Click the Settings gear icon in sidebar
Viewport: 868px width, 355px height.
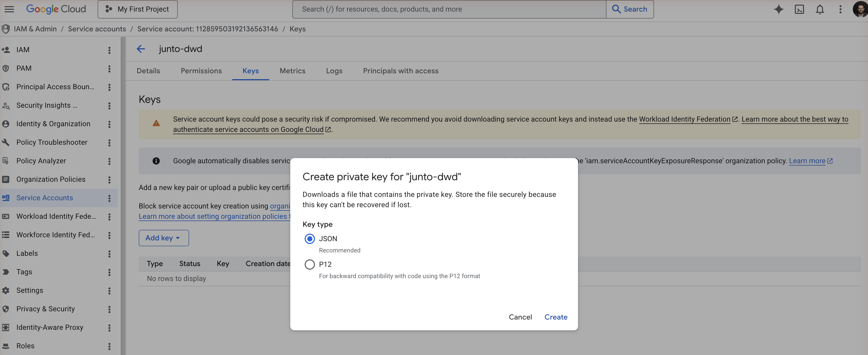6,290
